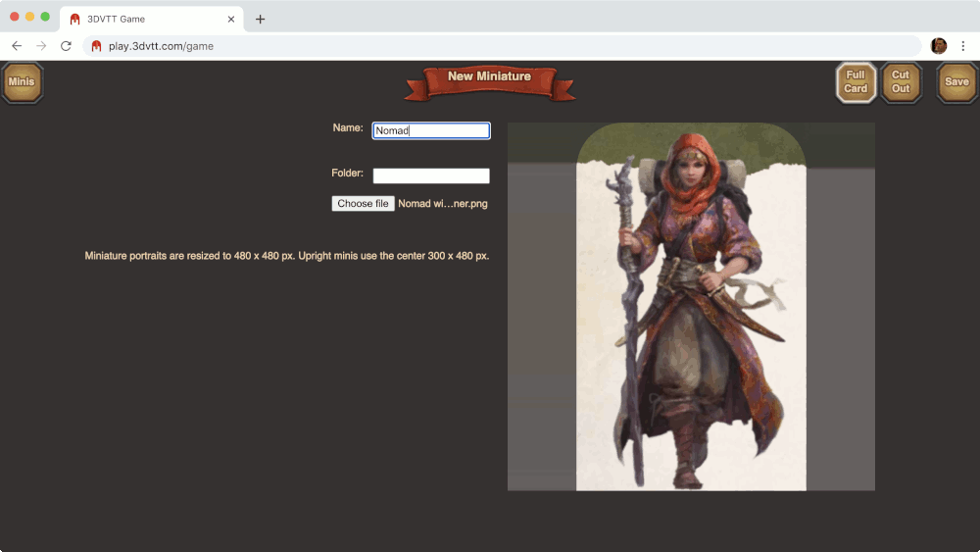Click the site icon in address bar
The width and height of the screenshot is (980, 552).
point(96,46)
